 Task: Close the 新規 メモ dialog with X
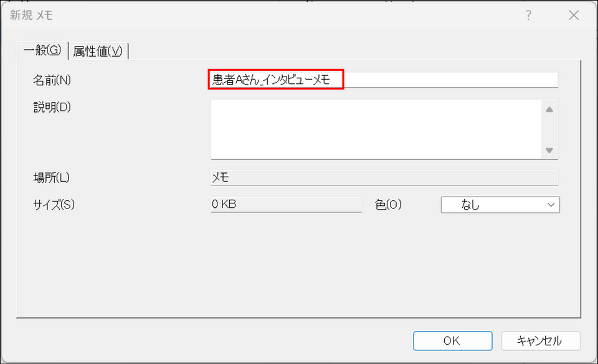(x=574, y=16)
